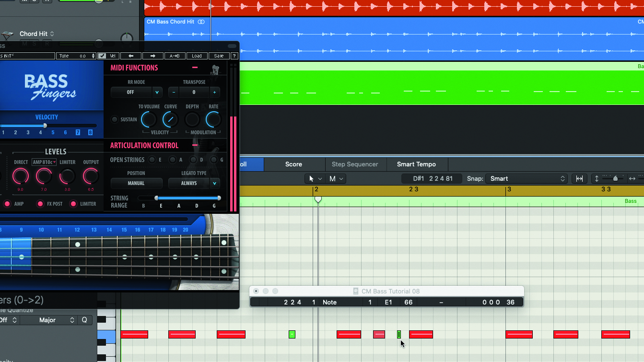The width and height of the screenshot is (644, 362).
Task: Click the pill button on plugin title bar
Action: click(233, 46)
